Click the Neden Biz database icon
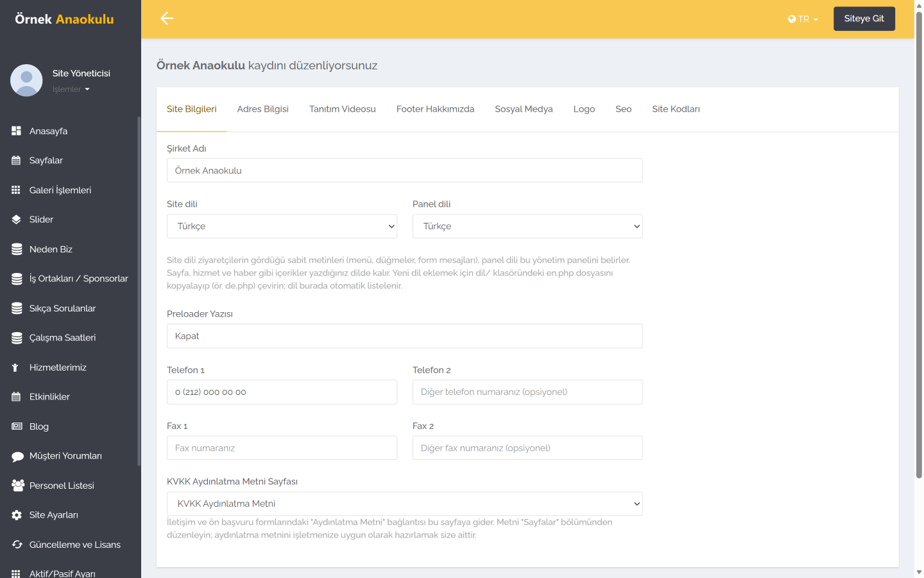 [17, 249]
